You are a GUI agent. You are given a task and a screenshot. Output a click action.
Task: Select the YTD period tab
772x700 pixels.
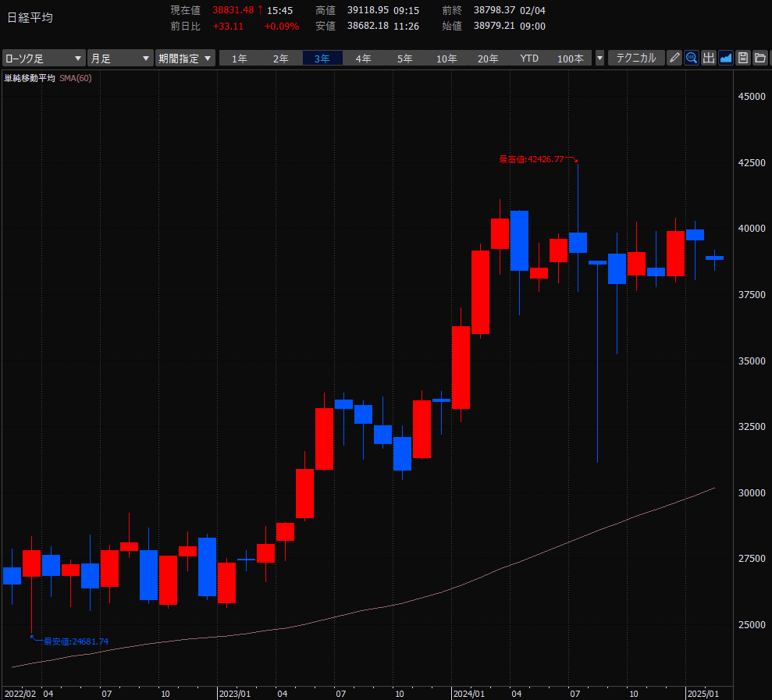[529, 59]
